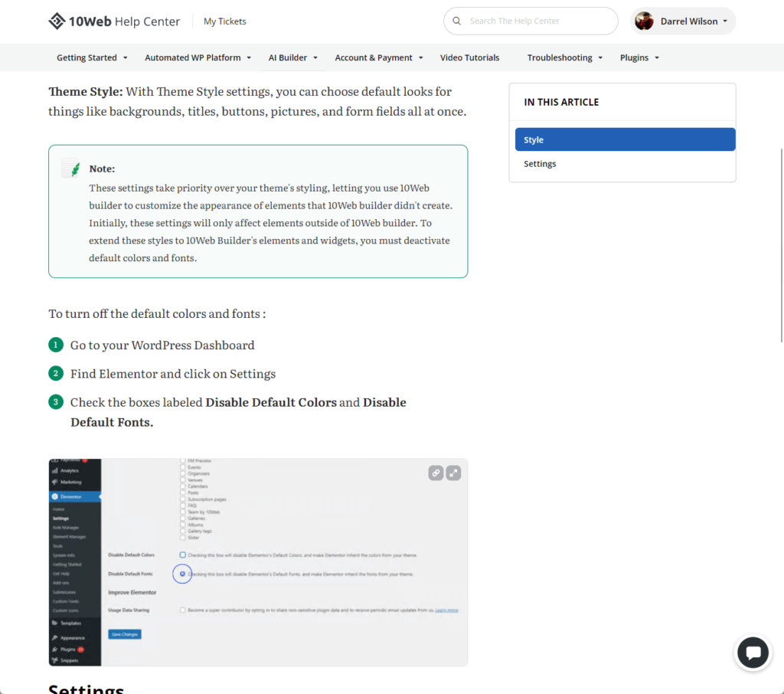This screenshot has height=694, width=784.
Task: Expand the AI Builder menu
Action: [x=293, y=57]
